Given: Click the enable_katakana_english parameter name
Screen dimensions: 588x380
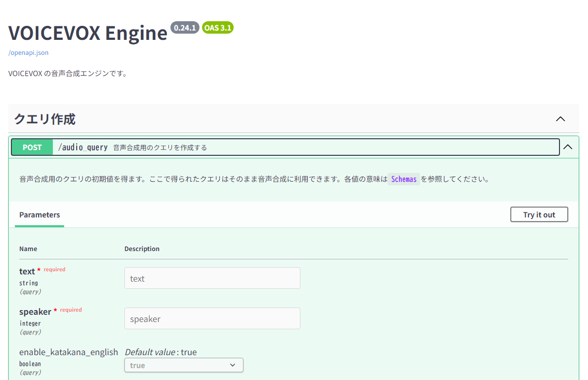Looking at the screenshot, I should pos(68,352).
